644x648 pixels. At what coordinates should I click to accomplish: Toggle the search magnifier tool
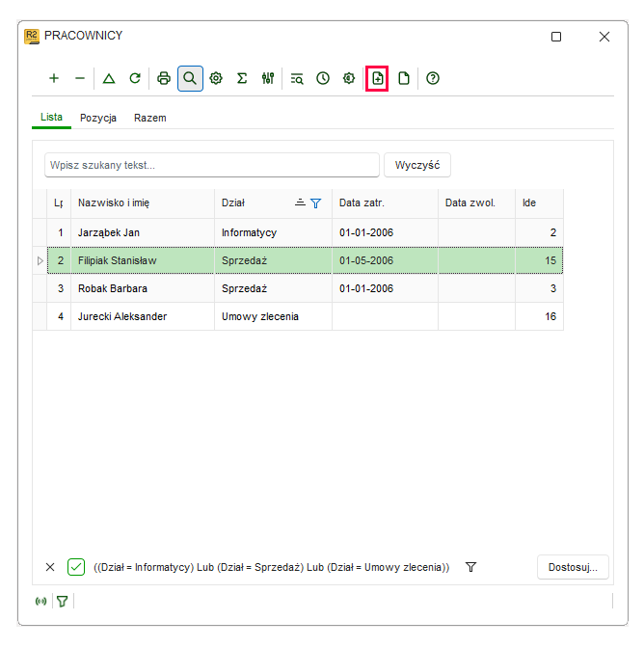click(x=190, y=78)
